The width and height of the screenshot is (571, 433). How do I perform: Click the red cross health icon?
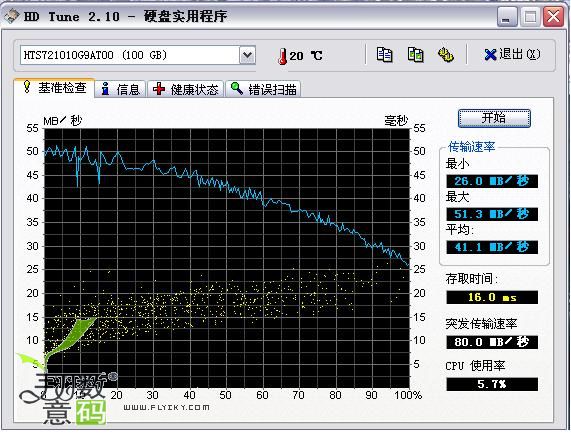click(x=159, y=88)
